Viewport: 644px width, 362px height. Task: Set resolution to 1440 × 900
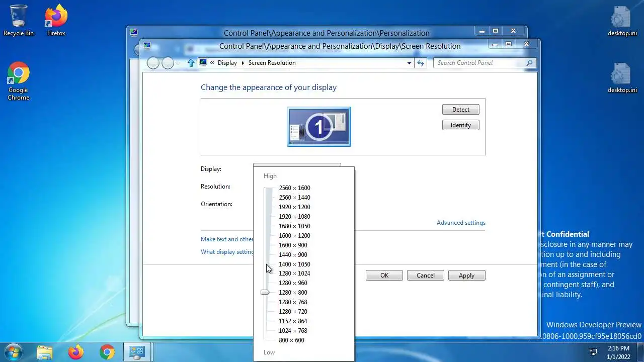tap(293, 255)
